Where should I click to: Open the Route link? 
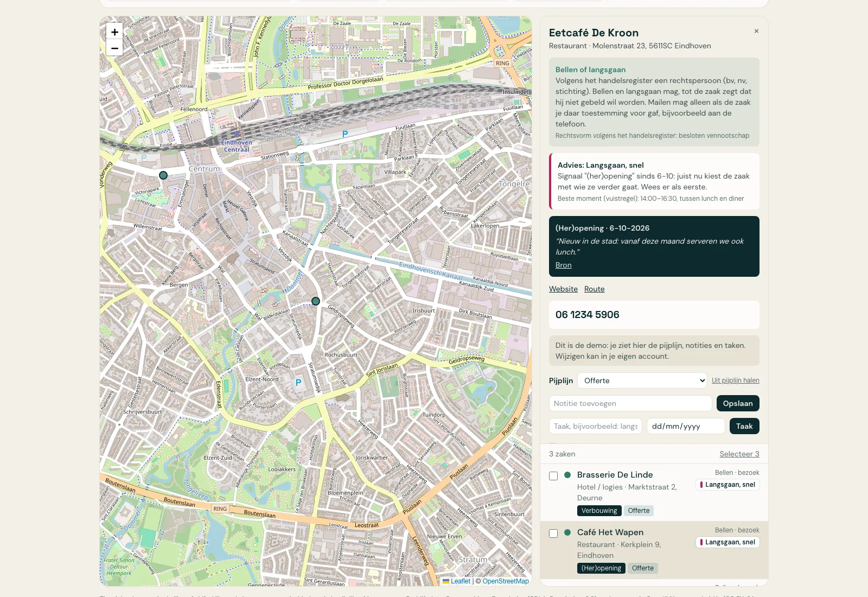(x=594, y=289)
